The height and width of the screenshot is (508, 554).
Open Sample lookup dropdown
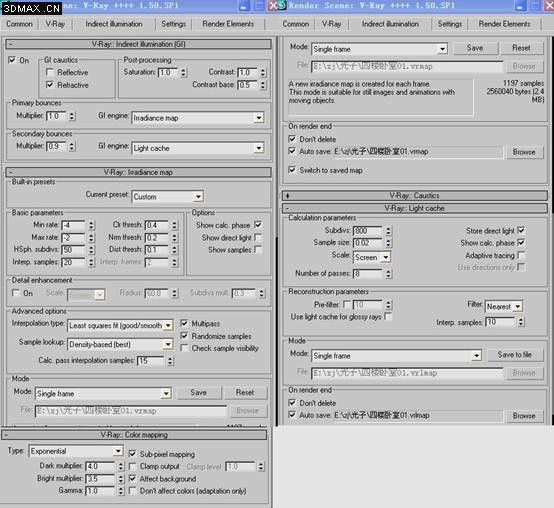point(120,344)
